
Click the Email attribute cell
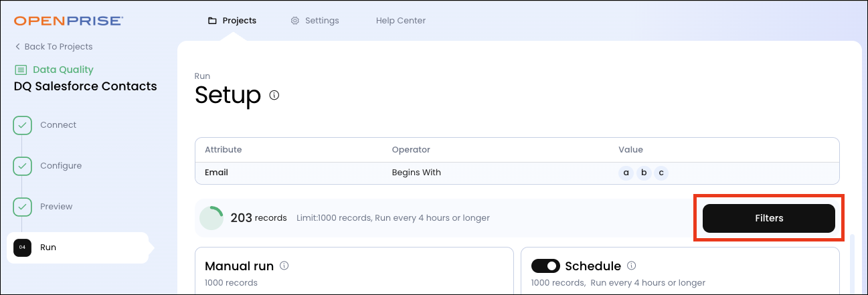point(216,173)
